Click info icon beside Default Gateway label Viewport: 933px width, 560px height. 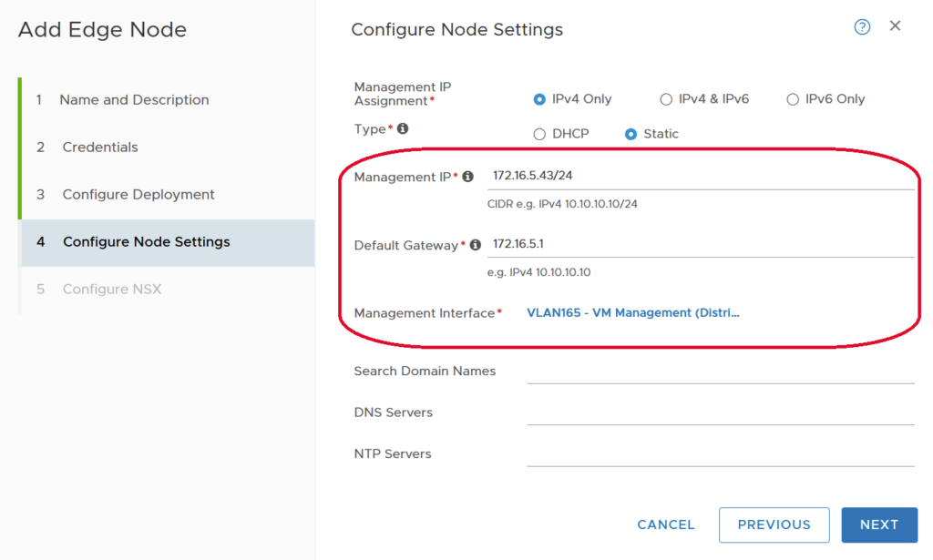coord(475,245)
